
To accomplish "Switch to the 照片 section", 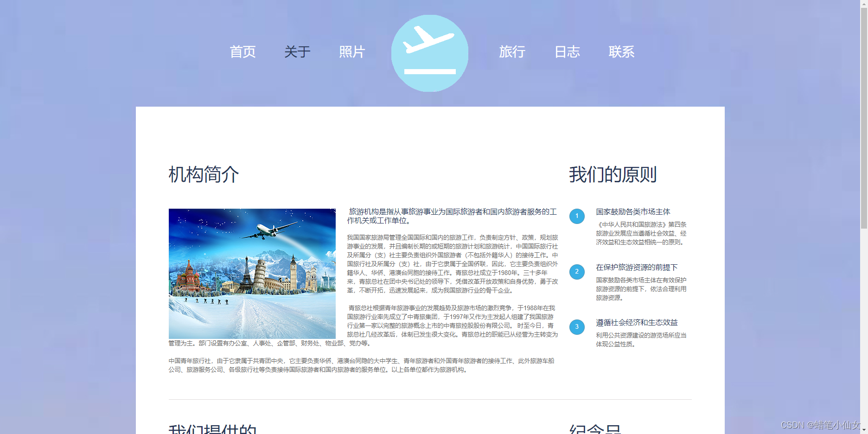I will [x=352, y=52].
